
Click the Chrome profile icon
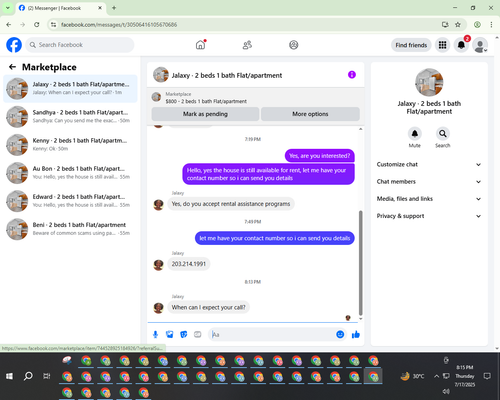(477, 24)
